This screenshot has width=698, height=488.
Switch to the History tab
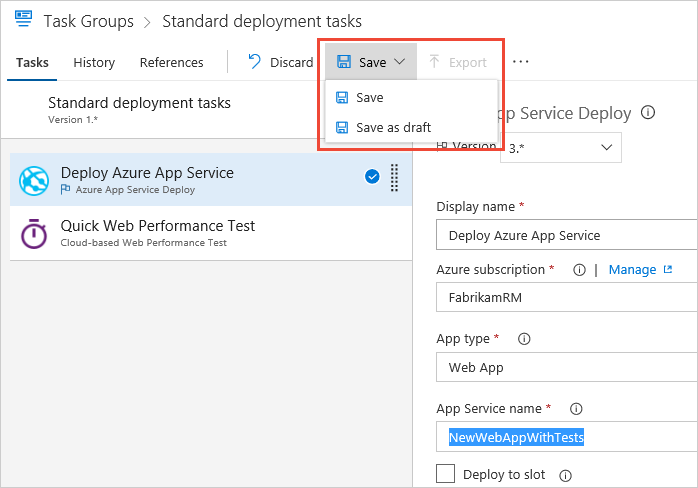tap(94, 62)
